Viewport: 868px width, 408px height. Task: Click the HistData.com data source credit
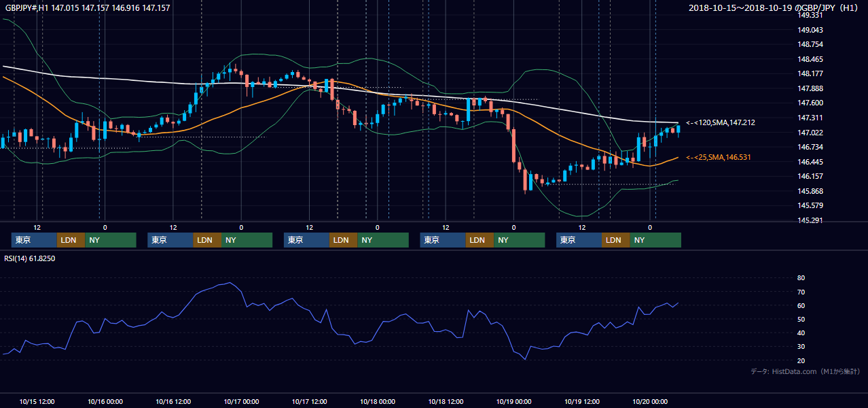806,372
